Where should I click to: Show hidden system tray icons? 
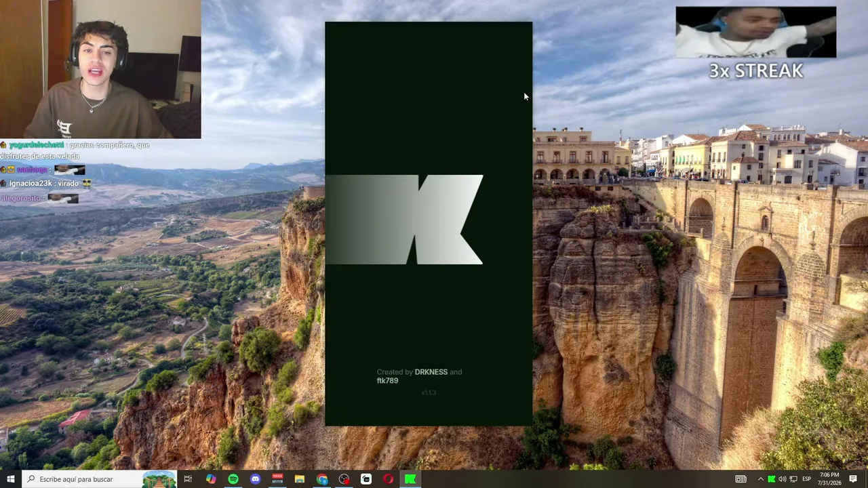760,479
